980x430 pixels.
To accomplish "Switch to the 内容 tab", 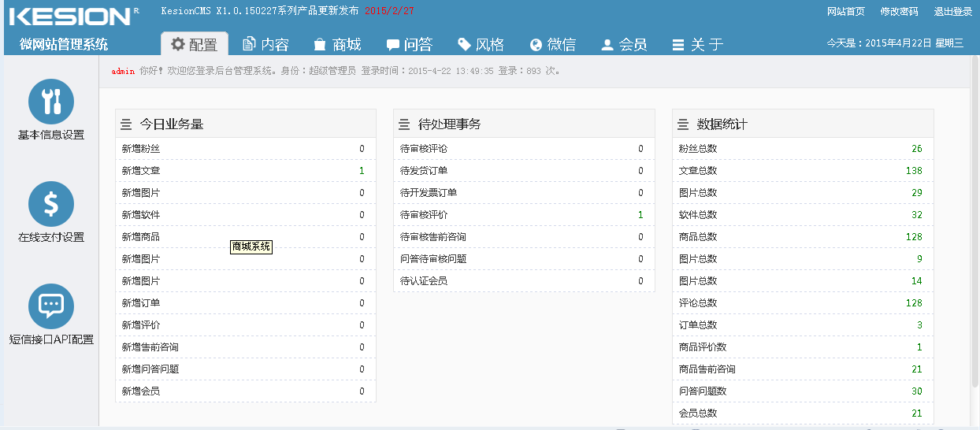I will pos(265,45).
